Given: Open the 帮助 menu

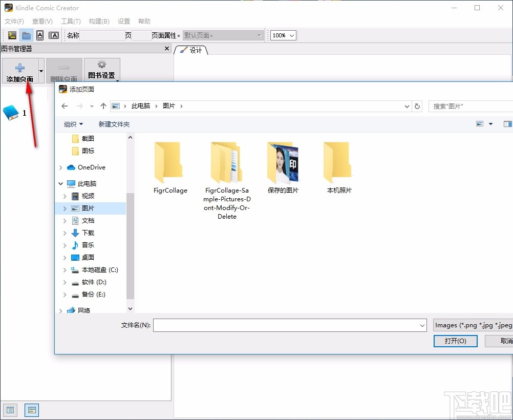Looking at the screenshot, I should 144,22.
